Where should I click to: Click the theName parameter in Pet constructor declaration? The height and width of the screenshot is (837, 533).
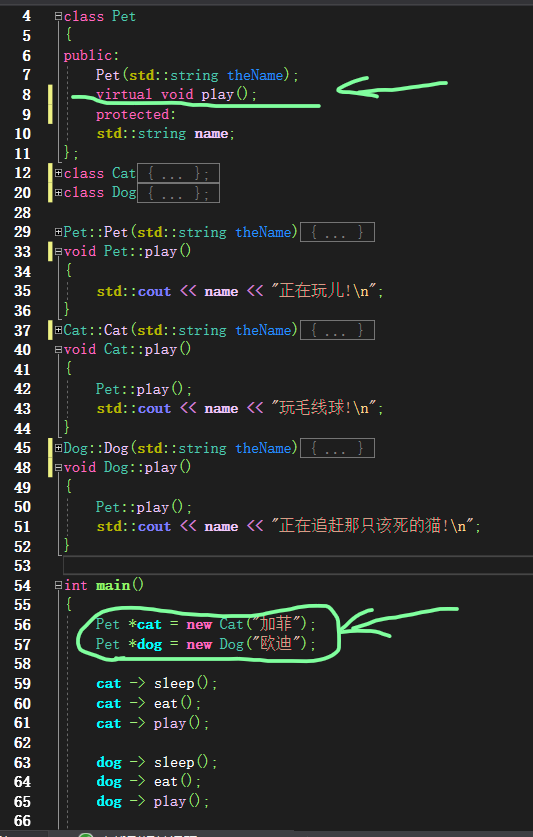[x=255, y=75]
